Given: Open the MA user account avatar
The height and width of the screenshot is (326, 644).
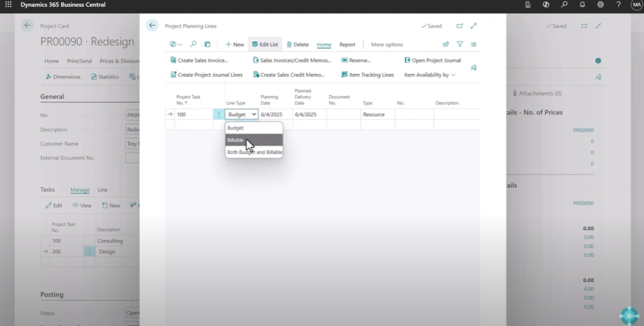Looking at the screenshot, I should pos(636,5).
